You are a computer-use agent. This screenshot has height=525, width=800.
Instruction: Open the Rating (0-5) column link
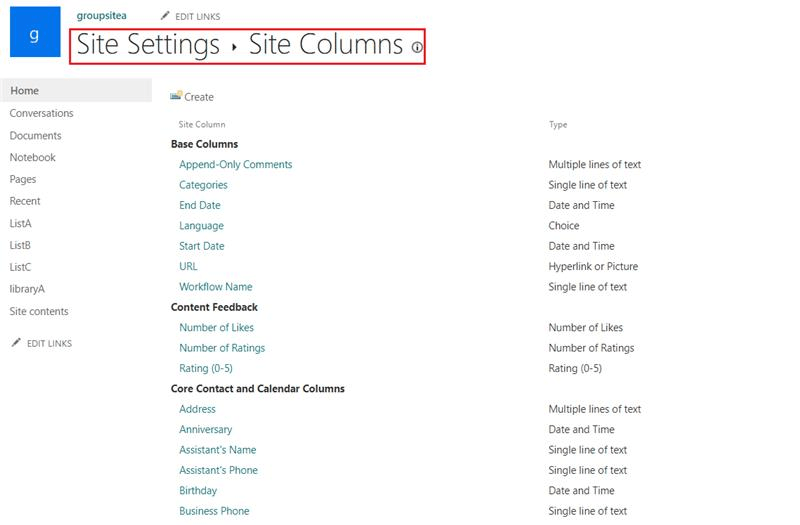[206, 368]
